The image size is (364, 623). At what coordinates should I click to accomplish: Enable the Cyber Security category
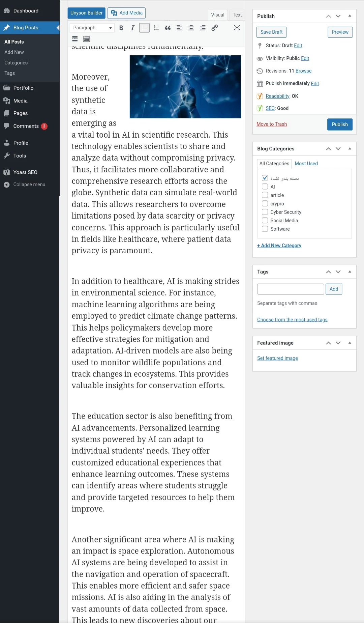point(265,212)
